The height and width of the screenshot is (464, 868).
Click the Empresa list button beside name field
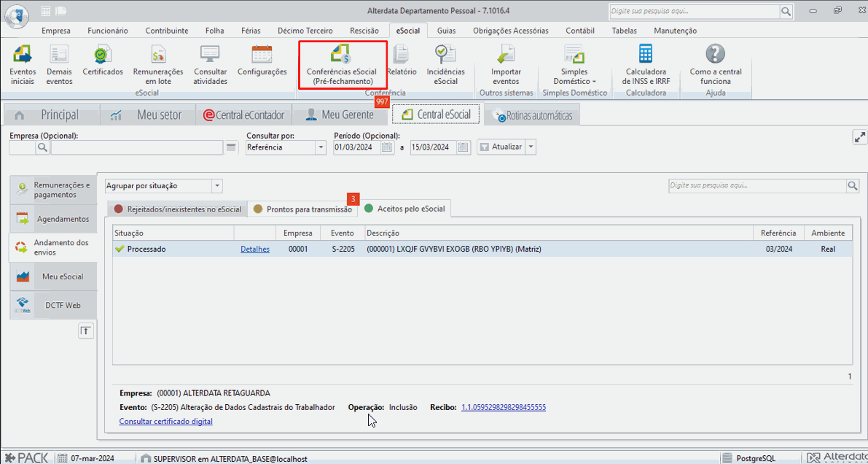click(231, 147)
